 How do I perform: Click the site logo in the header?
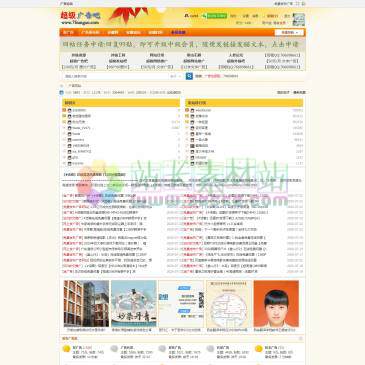(x=80, y=18)
